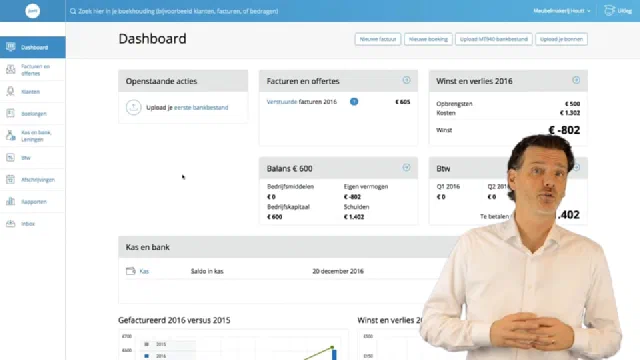Click the Dashboard sidebar icon
The width and height of the screenshot is (640, 360).
11,47
